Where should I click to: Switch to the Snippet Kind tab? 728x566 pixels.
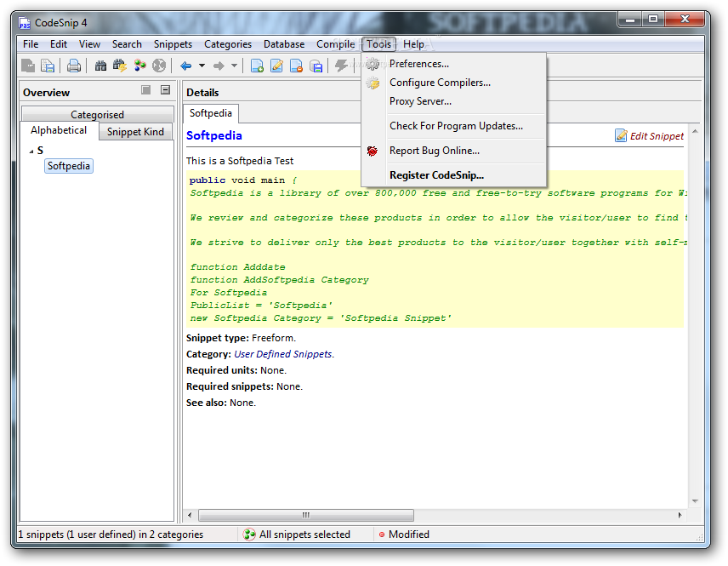[135, 132]
